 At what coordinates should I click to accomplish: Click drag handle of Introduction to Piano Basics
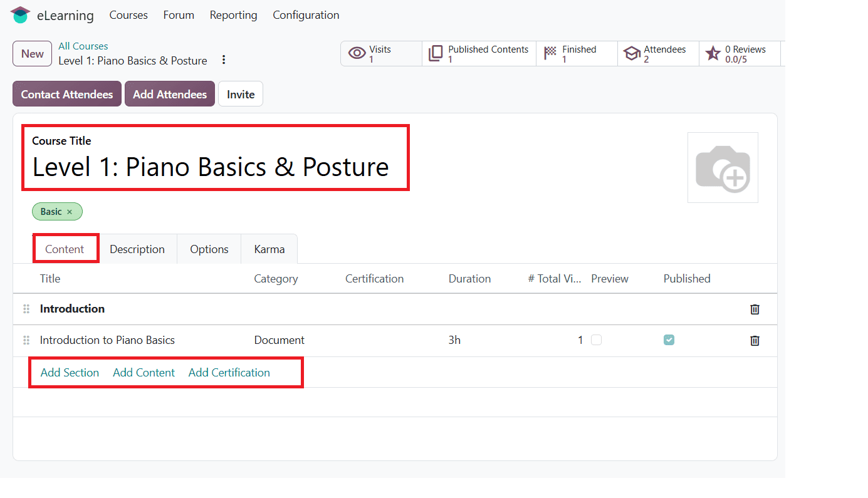click(26, 340)
